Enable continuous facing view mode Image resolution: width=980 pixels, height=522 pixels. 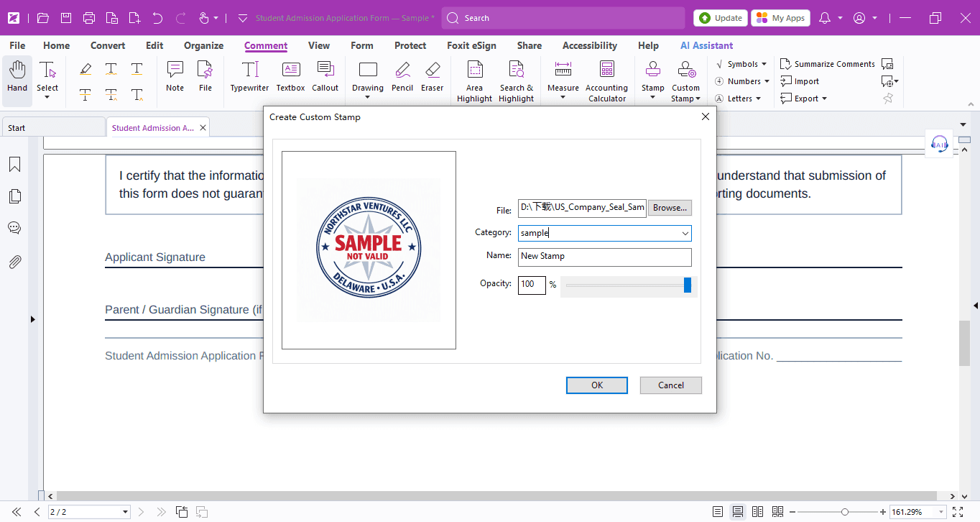coord(777,512)
